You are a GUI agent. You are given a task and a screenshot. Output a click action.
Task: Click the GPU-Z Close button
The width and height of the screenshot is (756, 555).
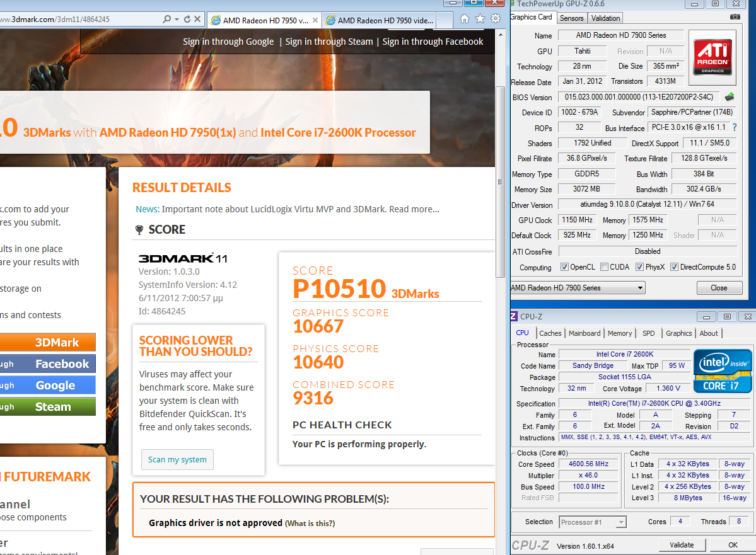719,288
